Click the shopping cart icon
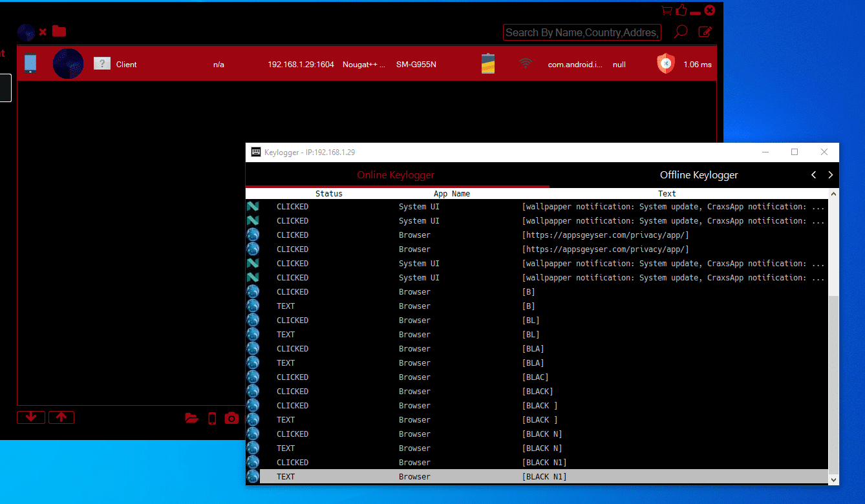Screen dimensions: 865x504 pyautogui.click(x=667, y=10)
